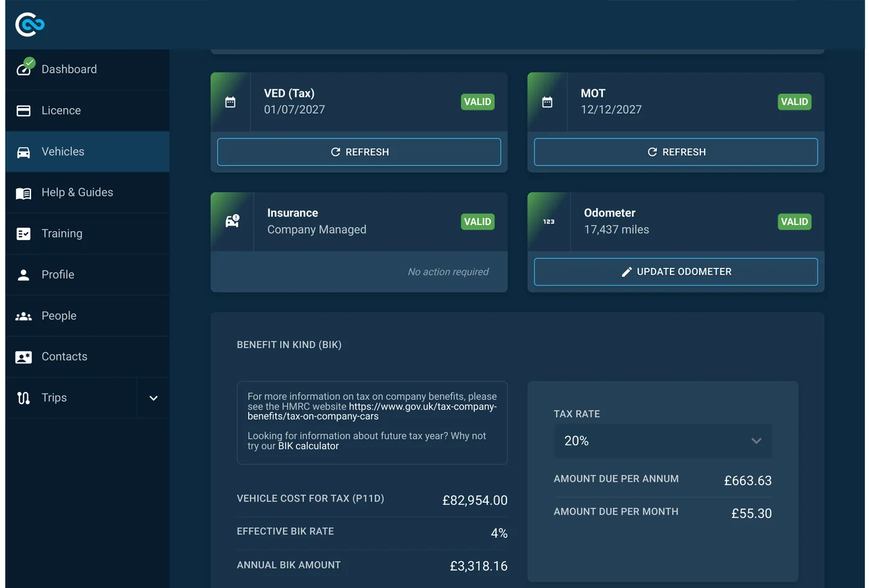Click the £3,318.16 annual BIK amount

tap(478, 566)
